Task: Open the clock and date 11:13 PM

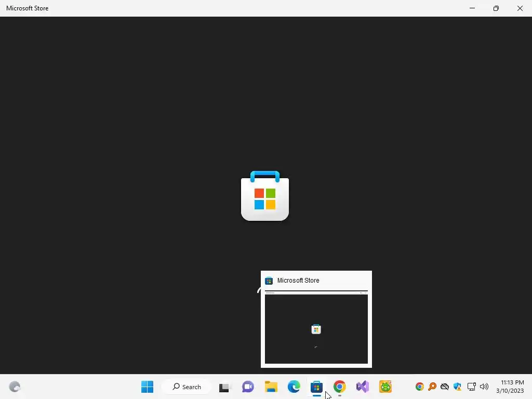Action: [510, 387]
